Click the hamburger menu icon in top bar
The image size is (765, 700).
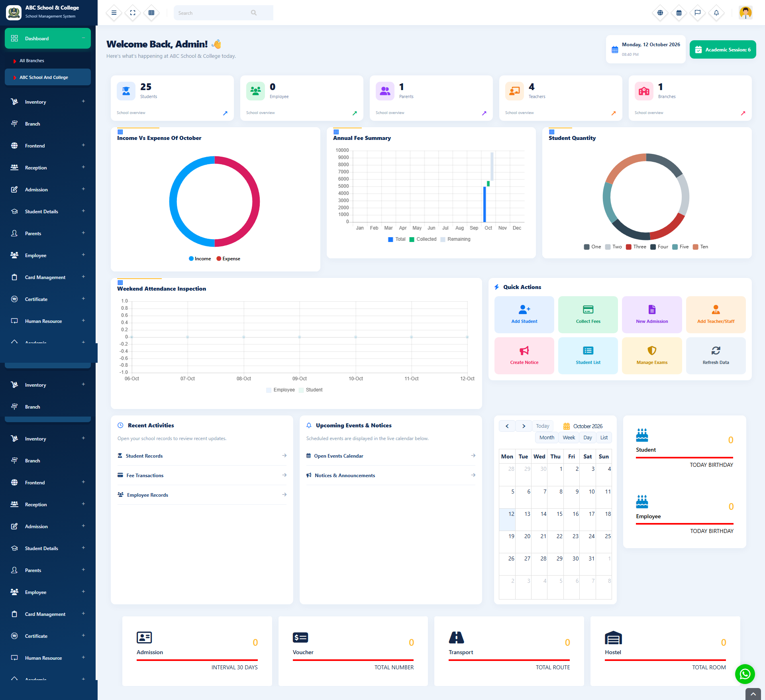click(114, 13)
